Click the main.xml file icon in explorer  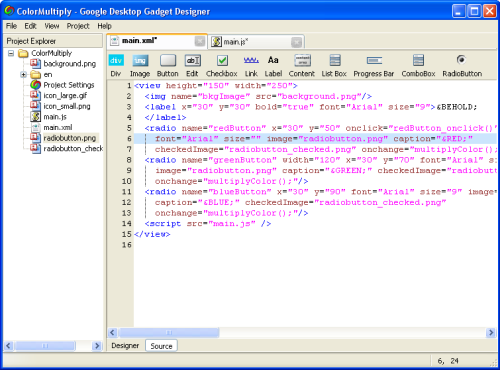(x=35, y=127)
